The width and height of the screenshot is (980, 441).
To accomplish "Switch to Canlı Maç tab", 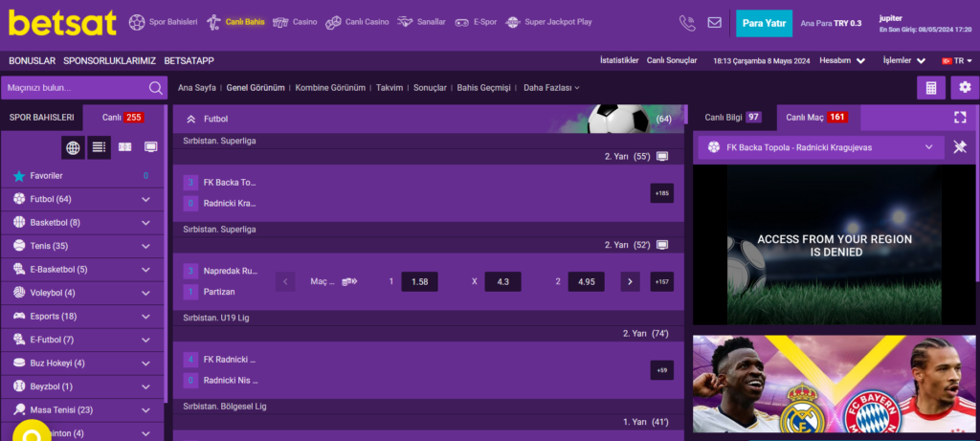I will [x=818, y=118].
